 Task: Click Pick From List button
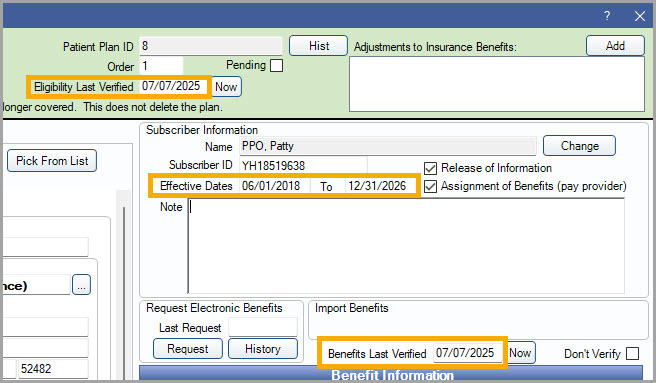[x=52, y=161]
